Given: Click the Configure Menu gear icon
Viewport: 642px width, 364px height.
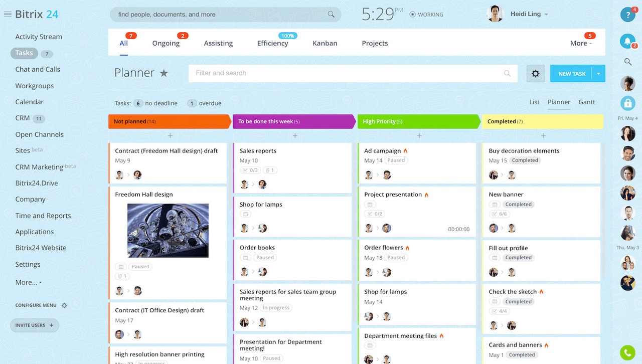Looking at the screenshot, I should click(x=64, y=305).
